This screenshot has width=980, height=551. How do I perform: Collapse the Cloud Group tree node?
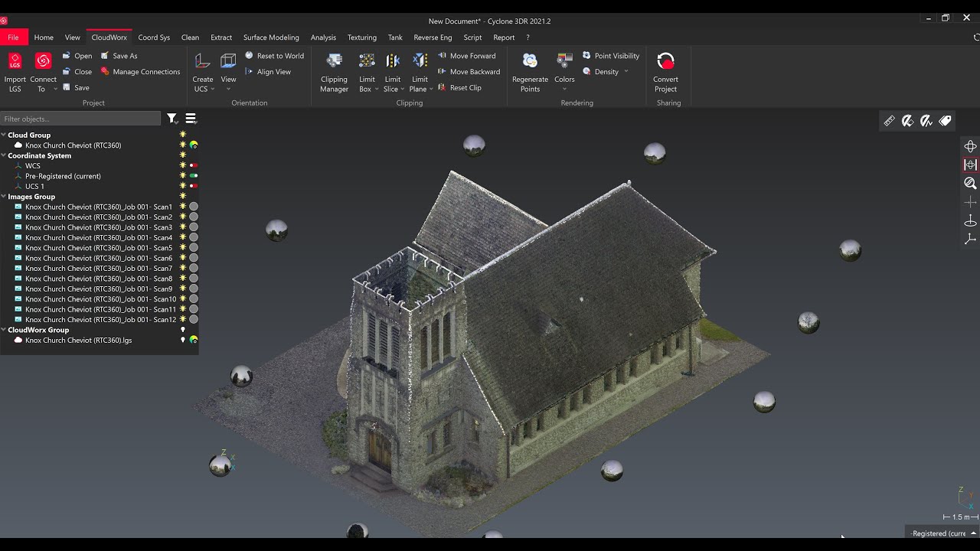pyautogui.click(x=4, y=135)
